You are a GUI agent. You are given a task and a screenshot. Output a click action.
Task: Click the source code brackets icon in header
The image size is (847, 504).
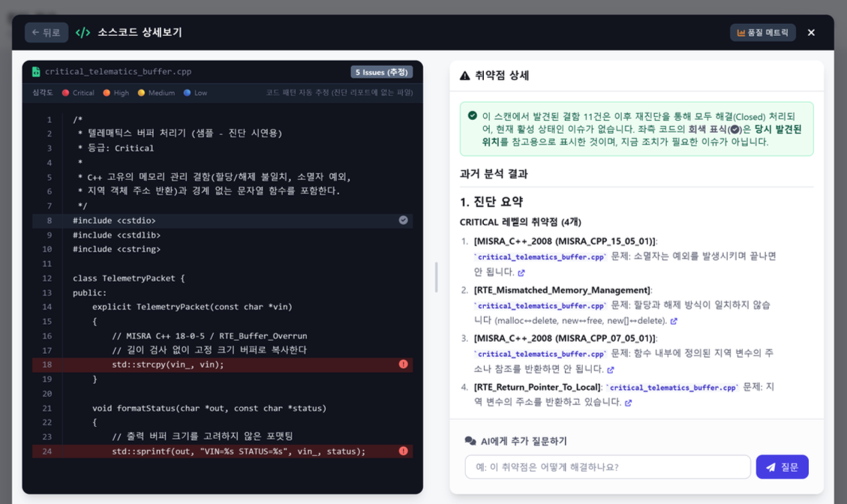pos(83,33)
